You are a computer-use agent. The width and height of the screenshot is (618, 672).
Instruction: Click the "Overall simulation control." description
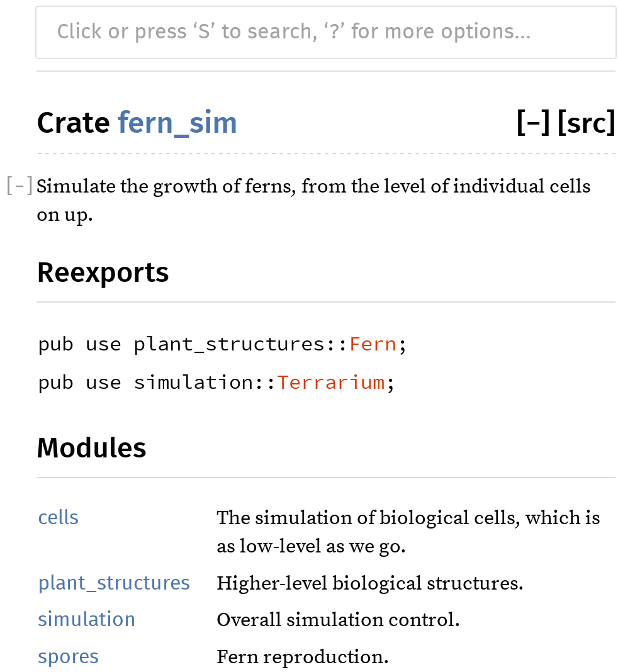point(338,620)
